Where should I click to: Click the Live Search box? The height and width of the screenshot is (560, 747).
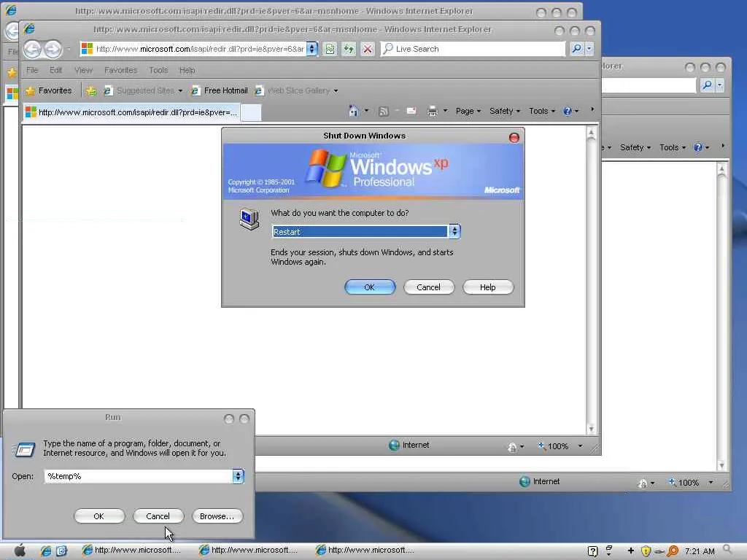pyautogui.click(x=473, y=49)
